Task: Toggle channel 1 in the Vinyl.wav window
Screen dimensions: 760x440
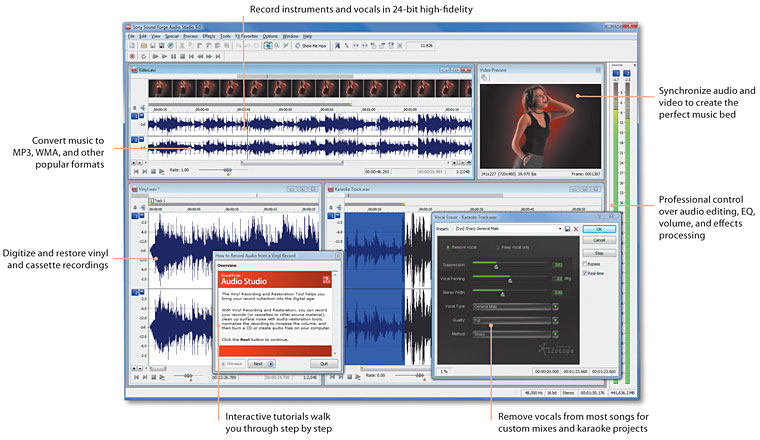Action: point(135,216)
